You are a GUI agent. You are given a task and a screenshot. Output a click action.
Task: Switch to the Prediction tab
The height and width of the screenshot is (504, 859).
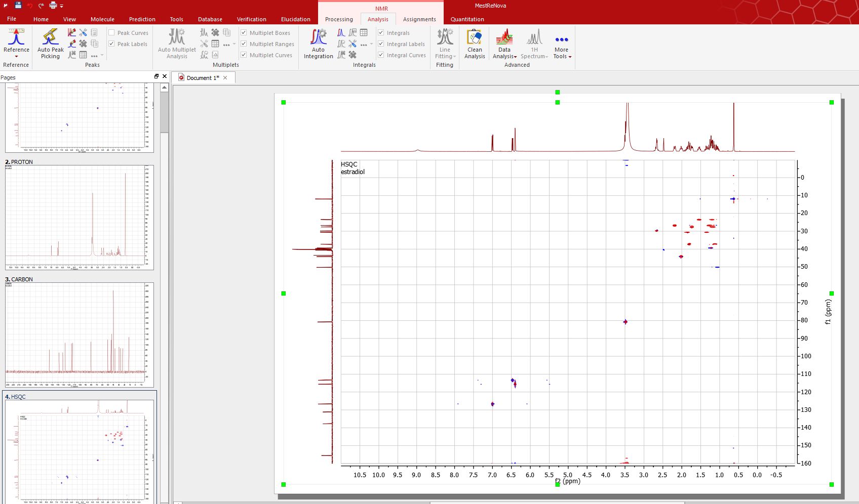point(142,19)
